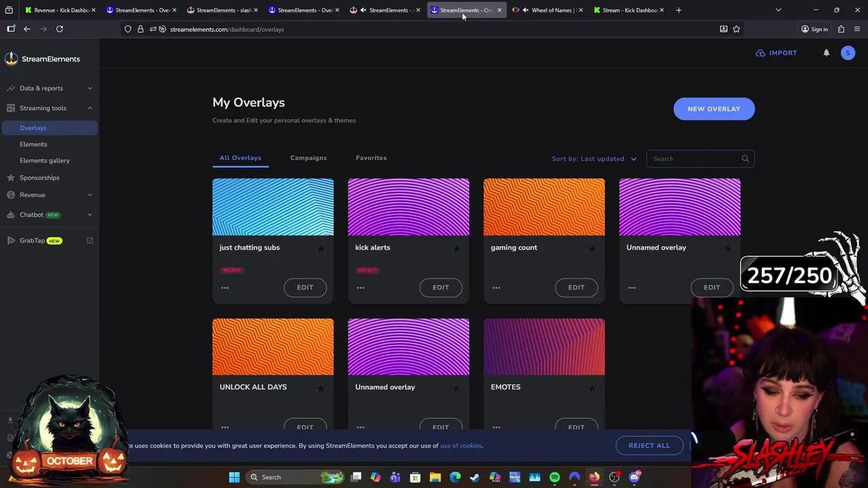Screen dimensions: 868x488
Task: Create a New Overlay
Action: [714, 108]
